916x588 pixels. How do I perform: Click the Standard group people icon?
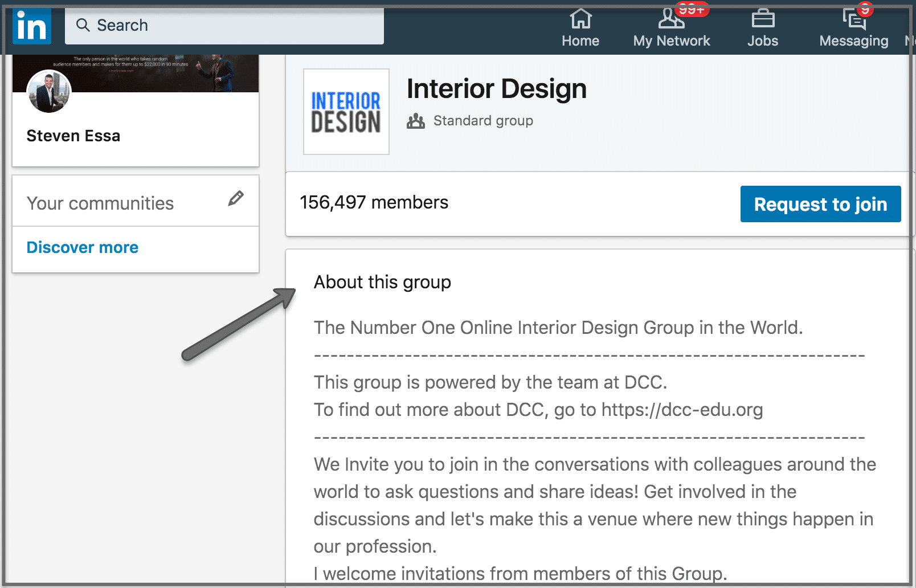tap(416, 121)
